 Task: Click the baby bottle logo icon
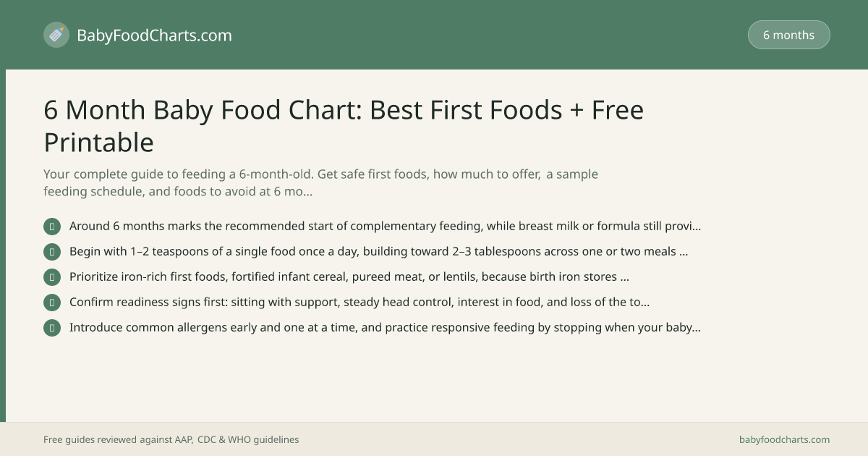point(56,35)
